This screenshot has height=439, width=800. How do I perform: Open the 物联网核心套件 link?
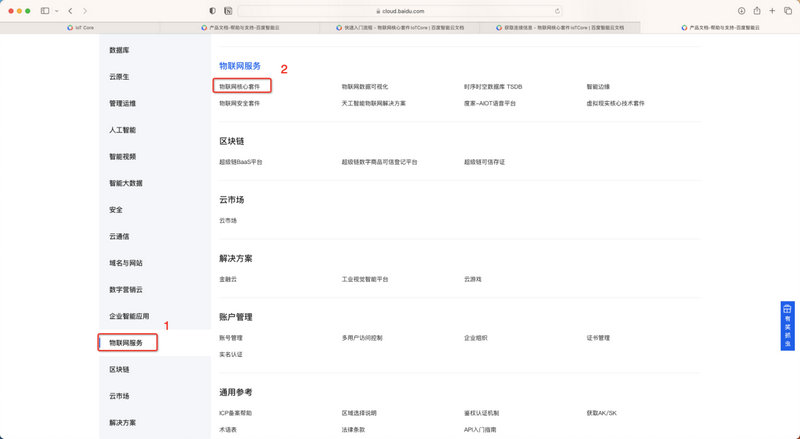tap(239, 87)
